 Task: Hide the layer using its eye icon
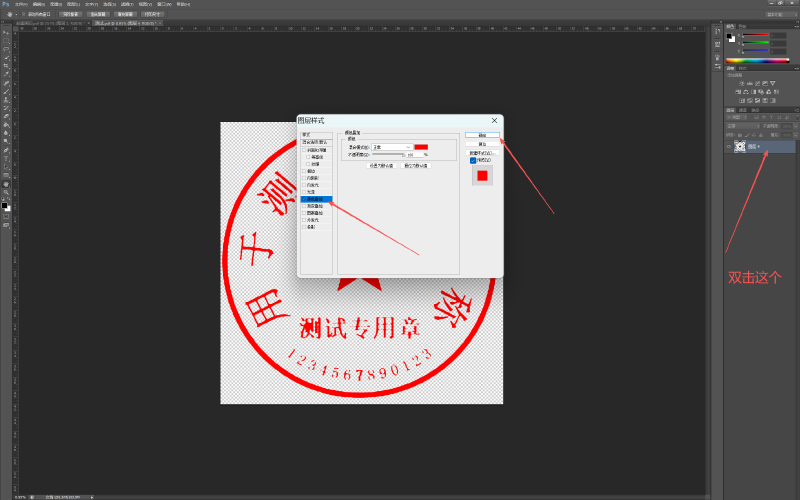click(x=727, y=147)
